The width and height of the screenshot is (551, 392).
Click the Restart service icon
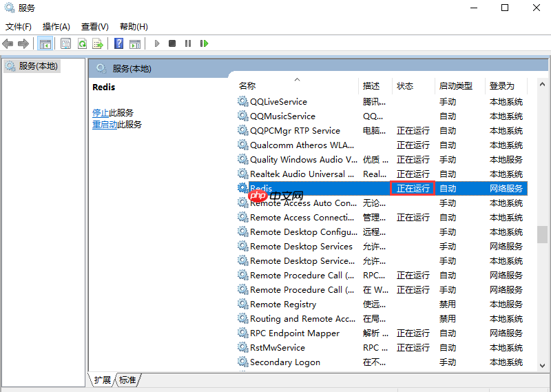tap(204, 43)
